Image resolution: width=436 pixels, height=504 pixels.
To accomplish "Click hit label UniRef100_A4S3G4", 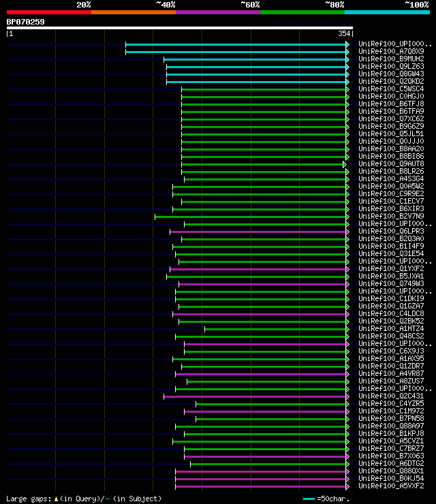I will [x=391, y=178].
